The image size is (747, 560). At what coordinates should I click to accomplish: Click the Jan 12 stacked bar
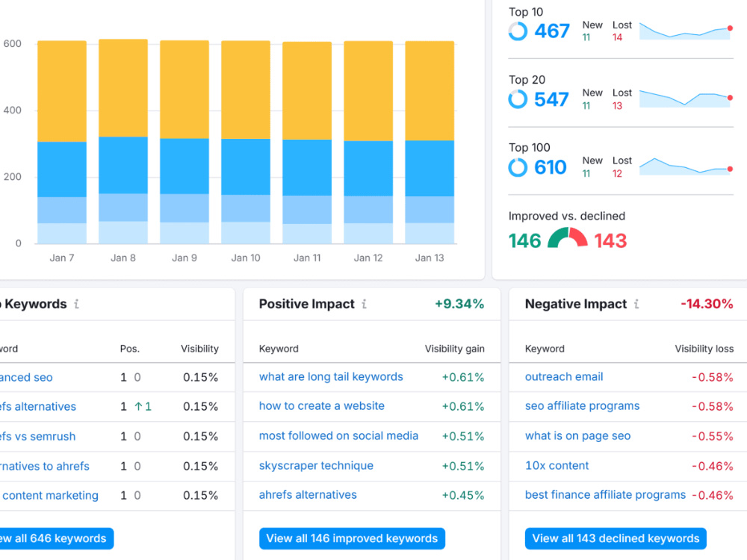click(368, 143)
